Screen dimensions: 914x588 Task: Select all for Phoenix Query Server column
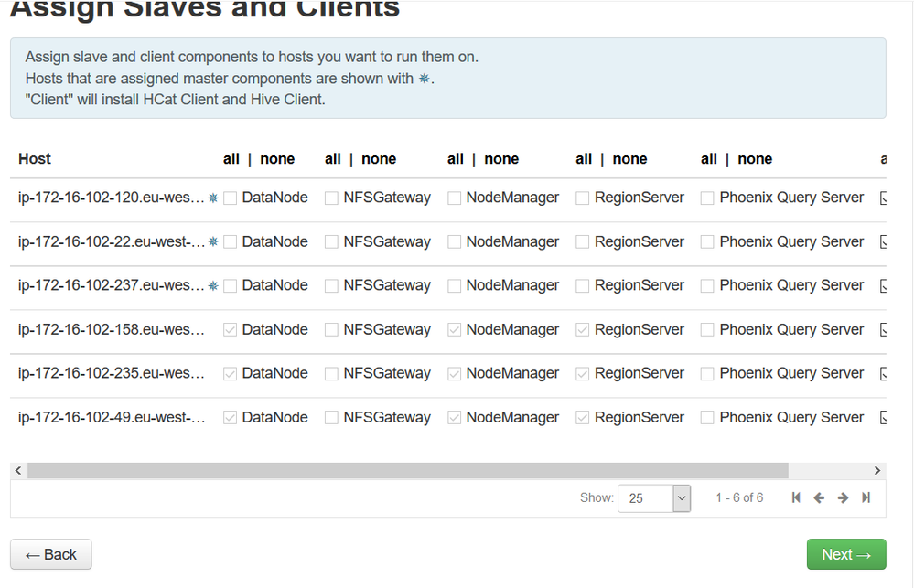(708, 159)
